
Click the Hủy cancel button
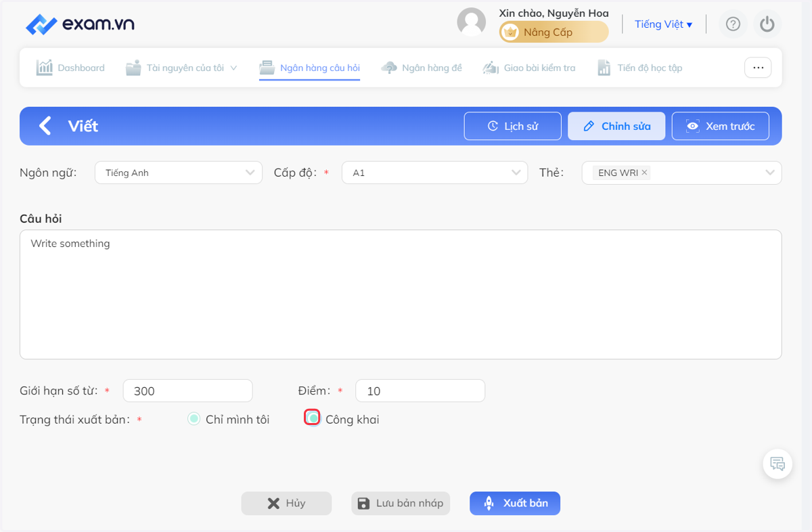coord(287,503)
